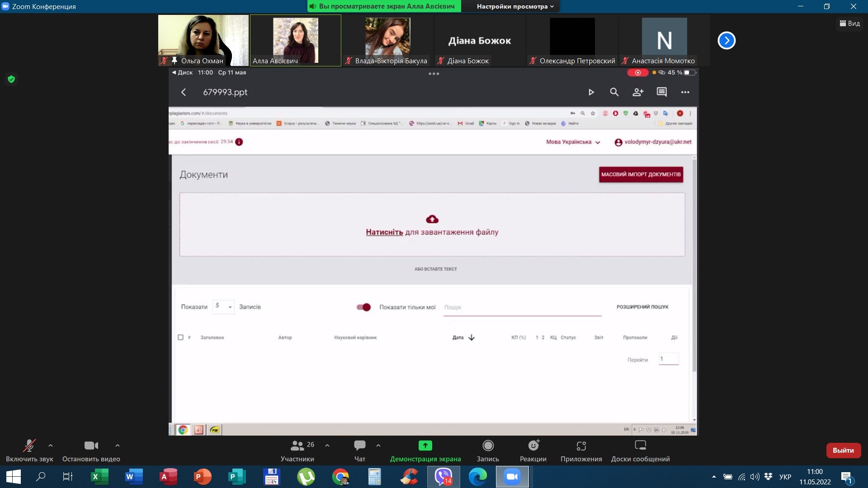This screenshot has width=868, height=488.
Task: Expand audio options arrow beside microphone
Action: 51,446
